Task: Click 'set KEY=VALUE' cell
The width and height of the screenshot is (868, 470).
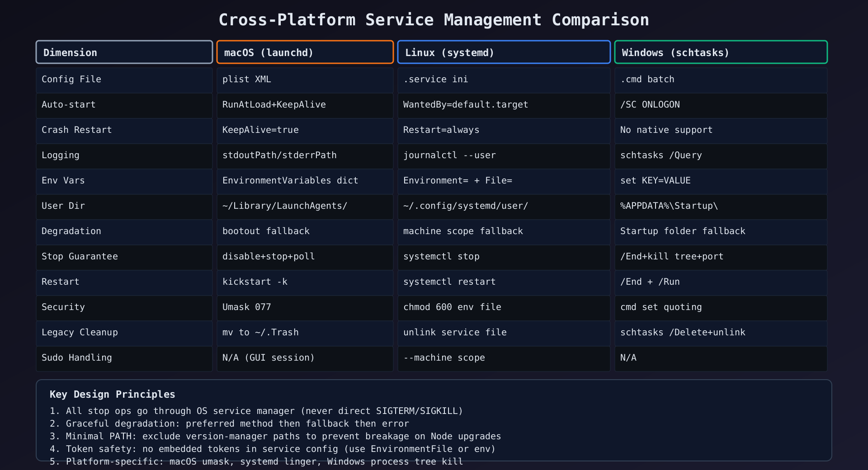Action: pos(721,182)
